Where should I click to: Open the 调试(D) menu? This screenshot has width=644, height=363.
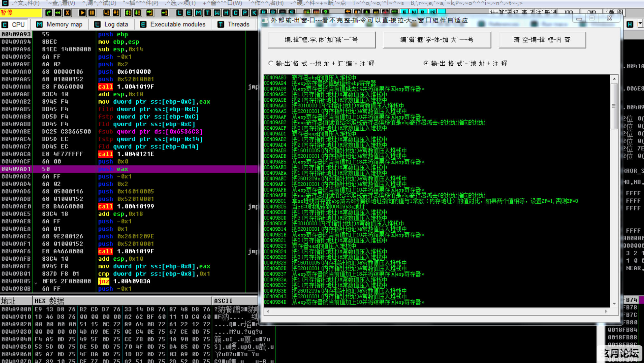(99, 3)
